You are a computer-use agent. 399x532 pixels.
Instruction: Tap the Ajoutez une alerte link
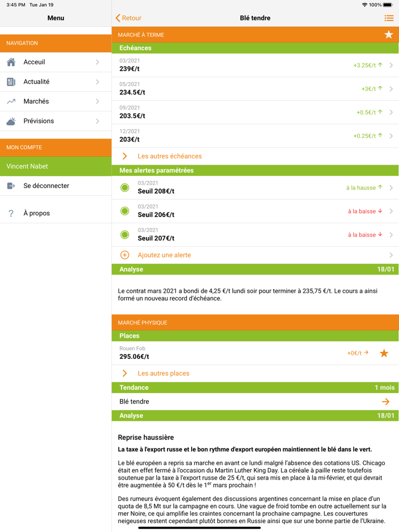click(x=164, y=255)
